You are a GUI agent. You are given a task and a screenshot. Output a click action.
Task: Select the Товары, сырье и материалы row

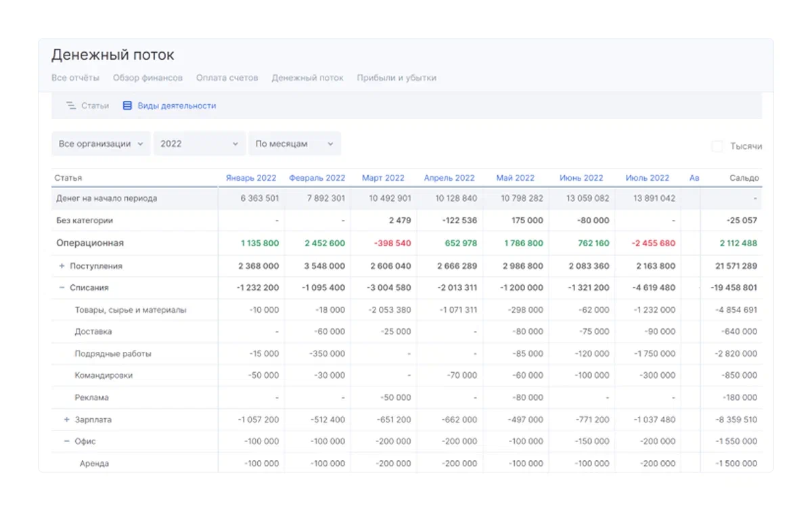(x=131, y=310)
